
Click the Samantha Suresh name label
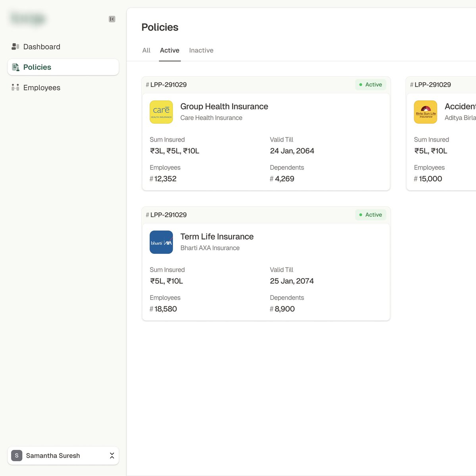53,455
